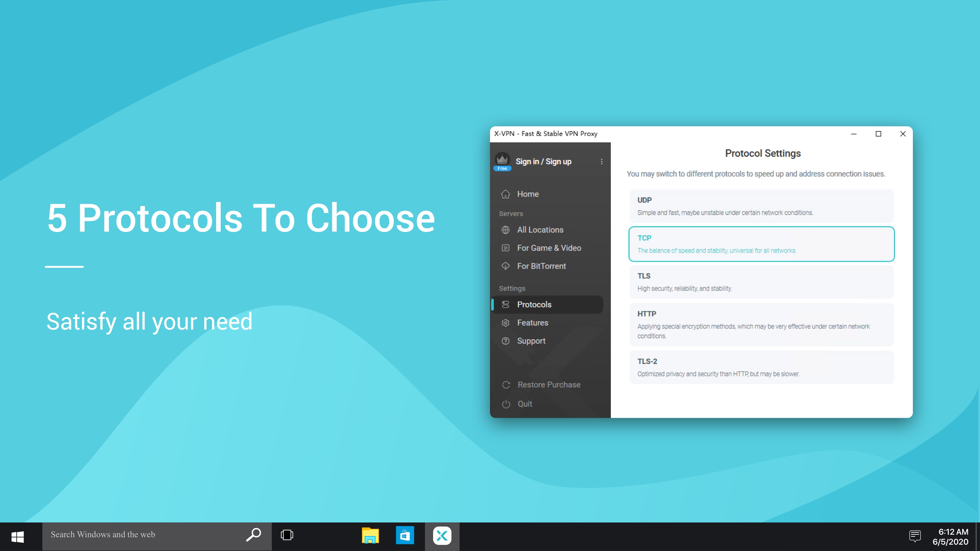Click the Features gear icon
This screenshot has width=980, height=551.
coord(505,323)
